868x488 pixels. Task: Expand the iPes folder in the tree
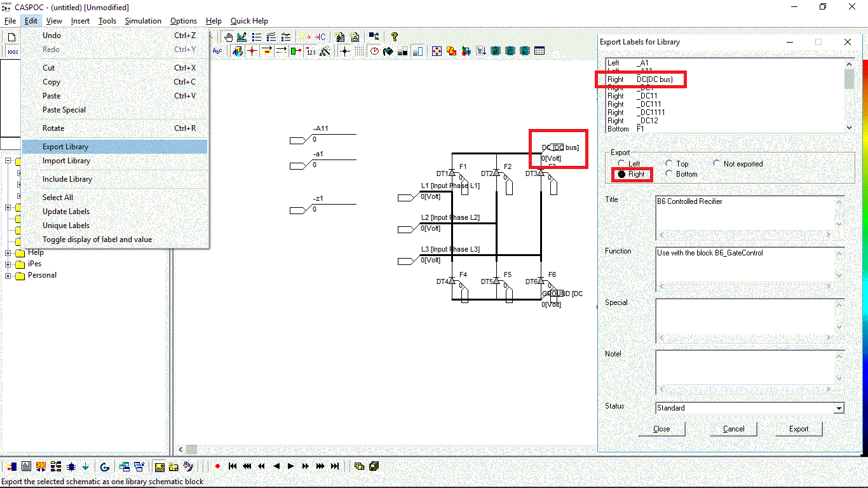pos(8,264)
